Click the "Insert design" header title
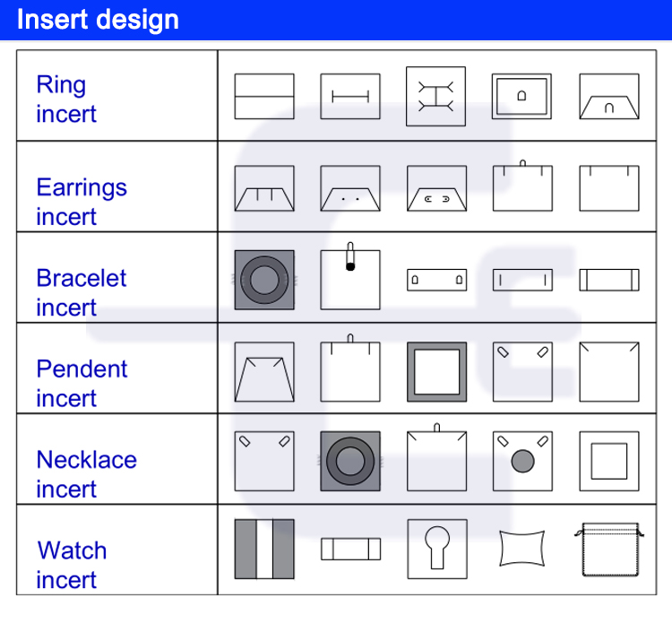The height and width of the screenshot is (624, 672). tap(98, 20)
